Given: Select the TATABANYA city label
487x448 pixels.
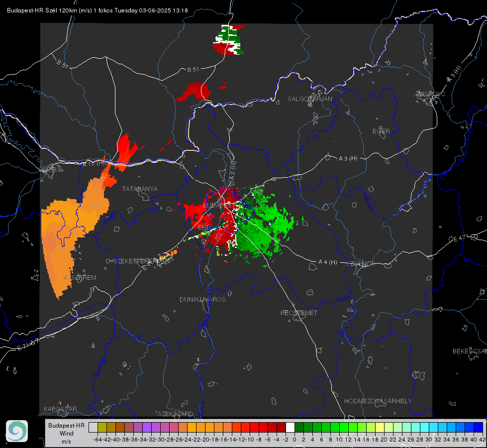Looking at the screenshot, I should (x=140, y=189).
